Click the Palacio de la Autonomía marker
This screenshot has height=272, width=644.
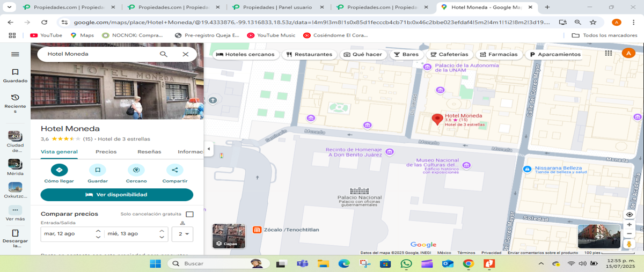click(x=427, y=67)
